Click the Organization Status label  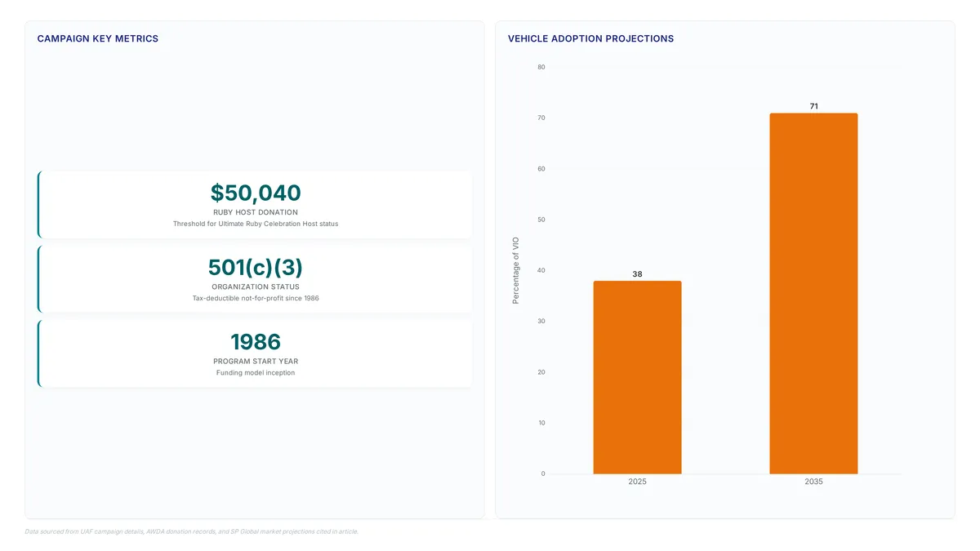(256, 287)
